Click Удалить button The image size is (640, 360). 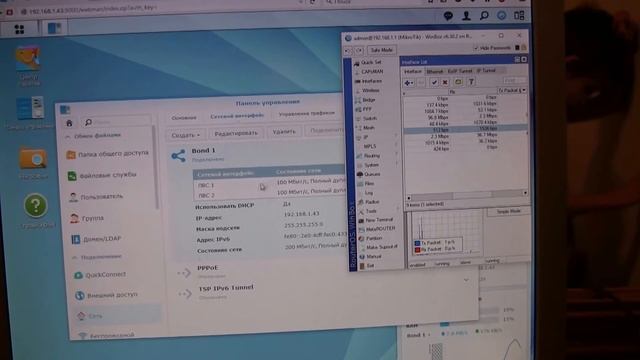pos(284,131)
